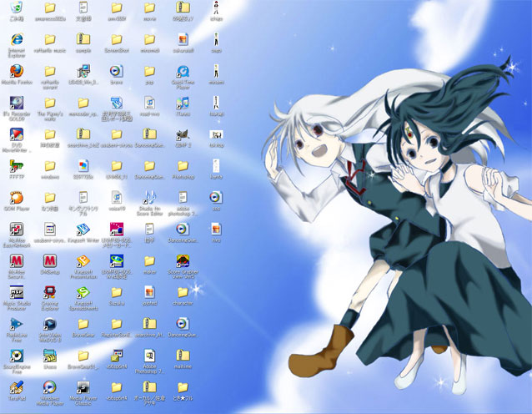Open the ScreenShot folder
532x414 pixels.
117,39
